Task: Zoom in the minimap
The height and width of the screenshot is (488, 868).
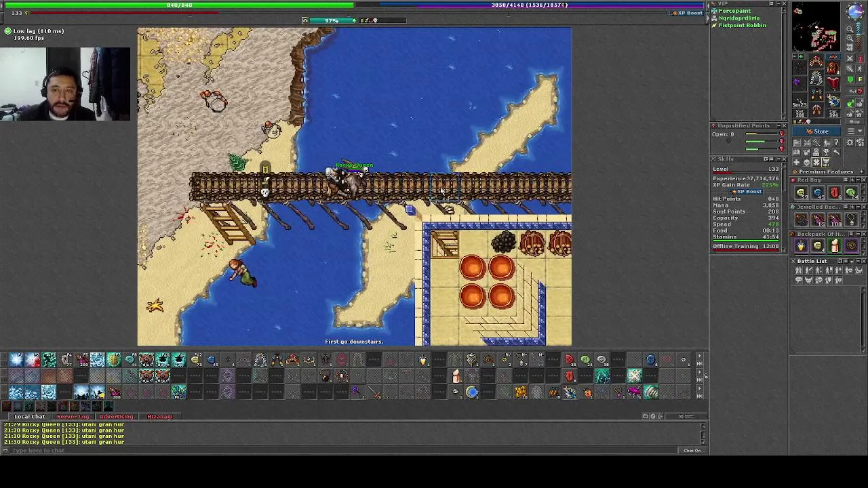Action: pyautogui.click(x=850, y=38)
